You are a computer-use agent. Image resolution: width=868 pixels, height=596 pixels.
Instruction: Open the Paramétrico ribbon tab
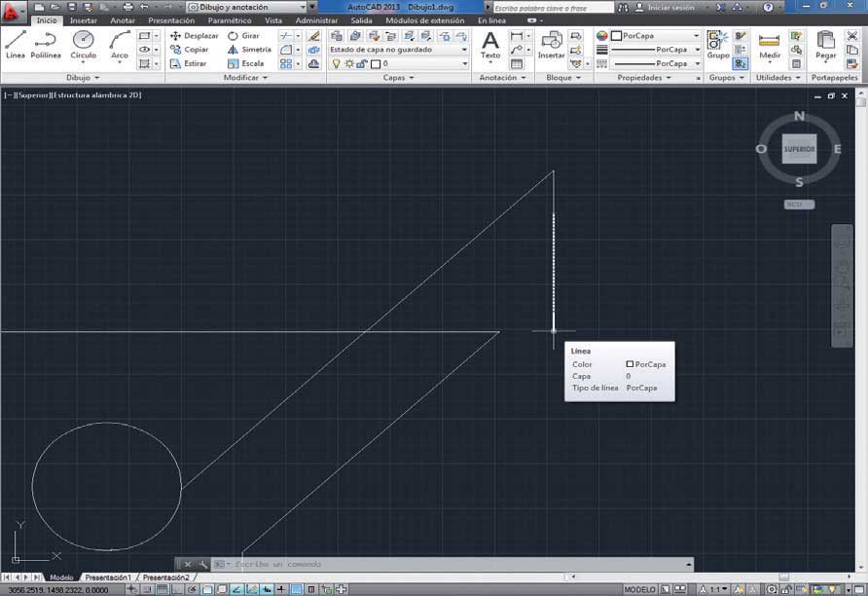tap(230, 20)
